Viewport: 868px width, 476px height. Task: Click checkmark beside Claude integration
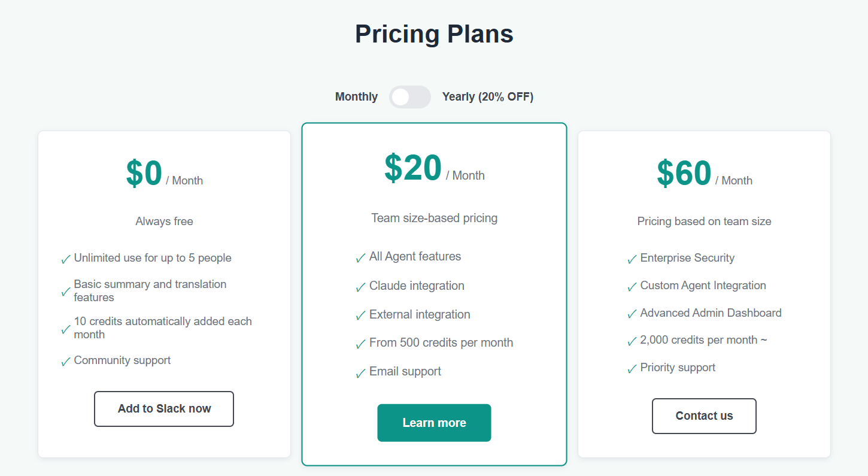[x=360, y=287]
